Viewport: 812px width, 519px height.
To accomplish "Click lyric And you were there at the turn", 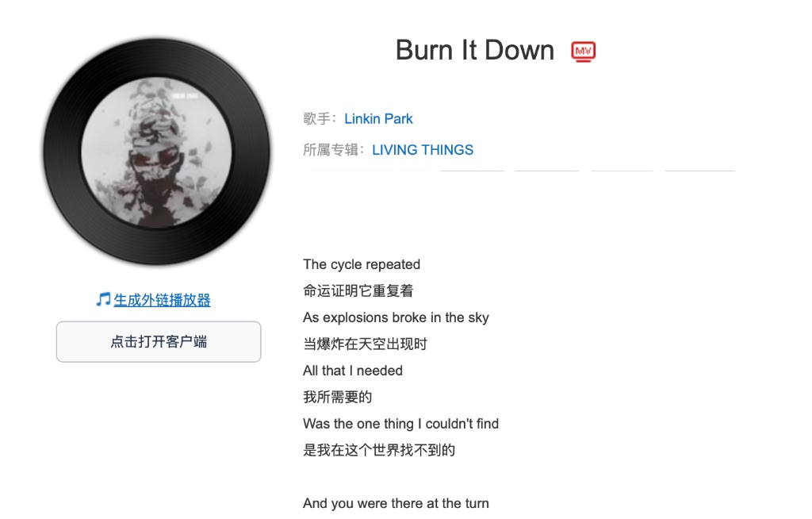I will click(x=396, y=503).
